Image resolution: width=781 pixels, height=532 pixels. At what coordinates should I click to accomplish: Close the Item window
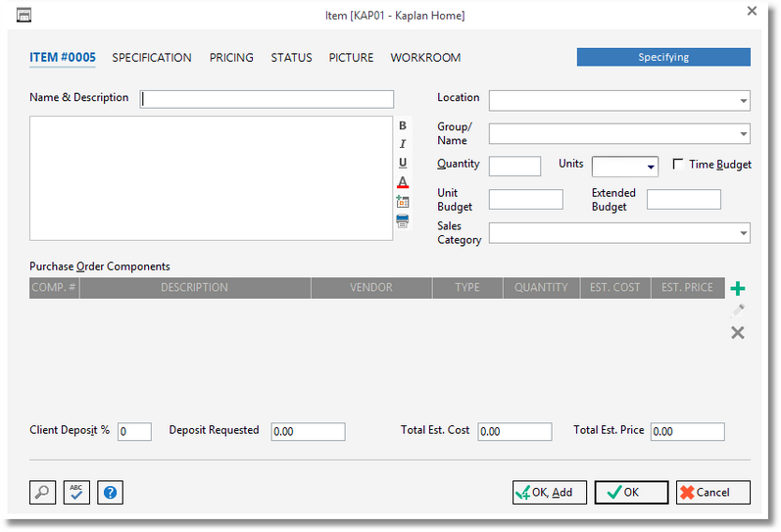click(x=752, y=11)
